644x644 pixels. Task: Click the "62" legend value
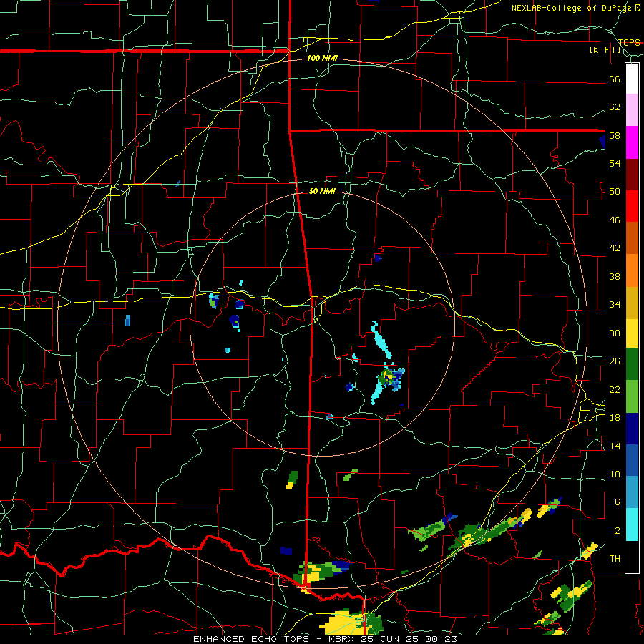(x=615, y=107)
